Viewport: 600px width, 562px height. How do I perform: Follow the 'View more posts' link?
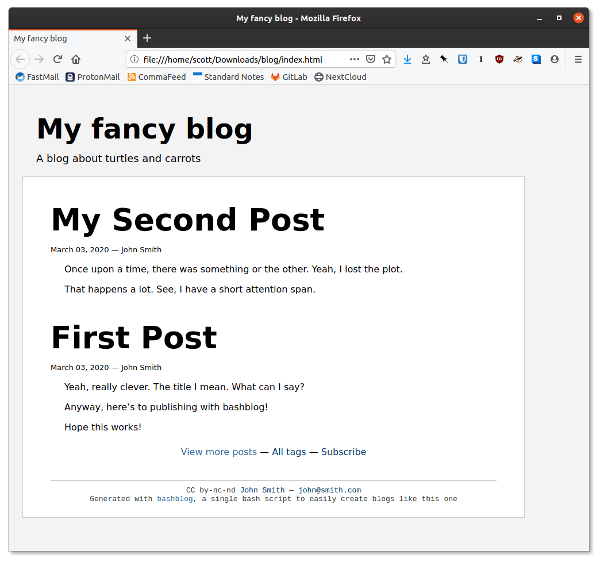(x=218, y=452)
